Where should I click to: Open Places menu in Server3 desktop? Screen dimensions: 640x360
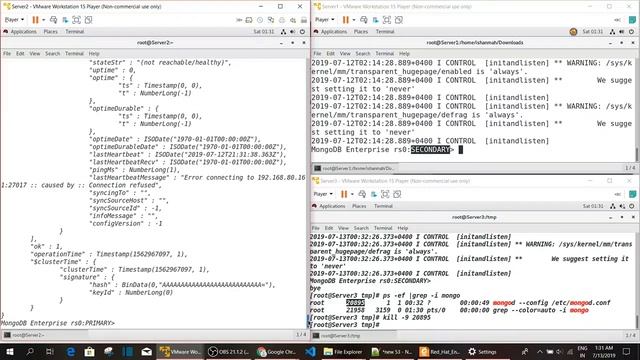tap(359, 206)
